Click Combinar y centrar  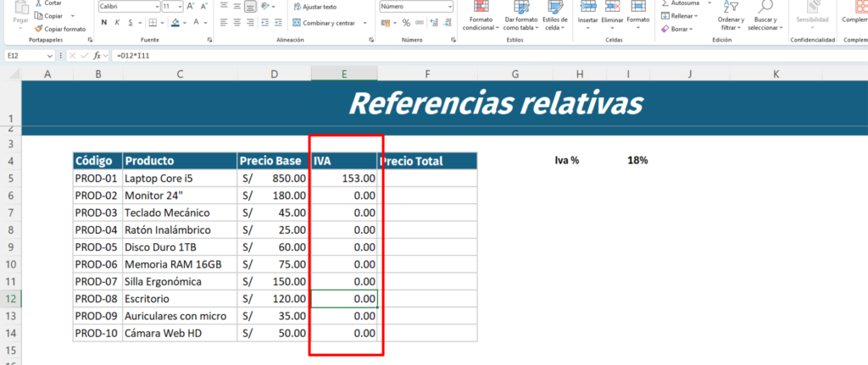324,23
